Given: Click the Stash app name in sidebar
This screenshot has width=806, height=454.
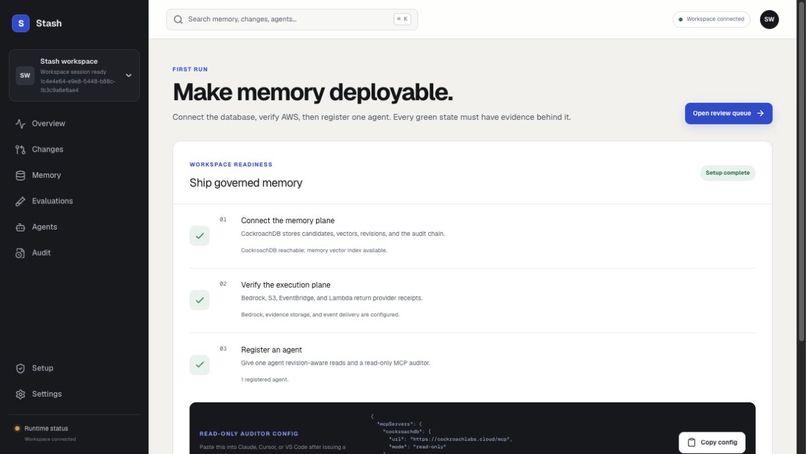Looking at the screenshot, I should tap(49, 23).
